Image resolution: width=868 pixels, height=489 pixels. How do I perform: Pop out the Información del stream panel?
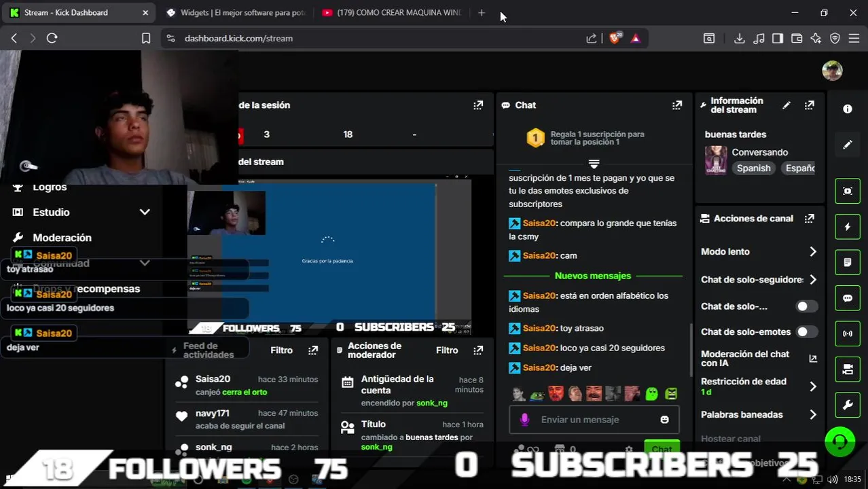click(809, 105)
